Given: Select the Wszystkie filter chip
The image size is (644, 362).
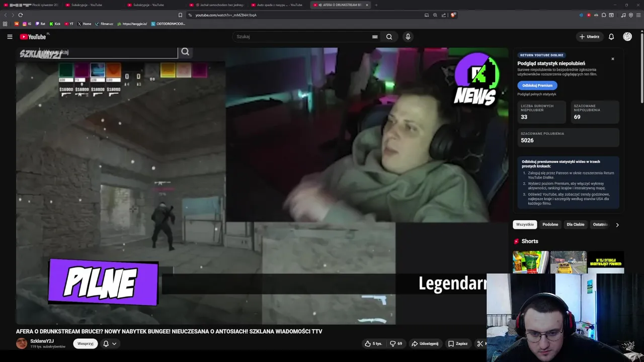Looking at the screenshot, I should 525,224.
